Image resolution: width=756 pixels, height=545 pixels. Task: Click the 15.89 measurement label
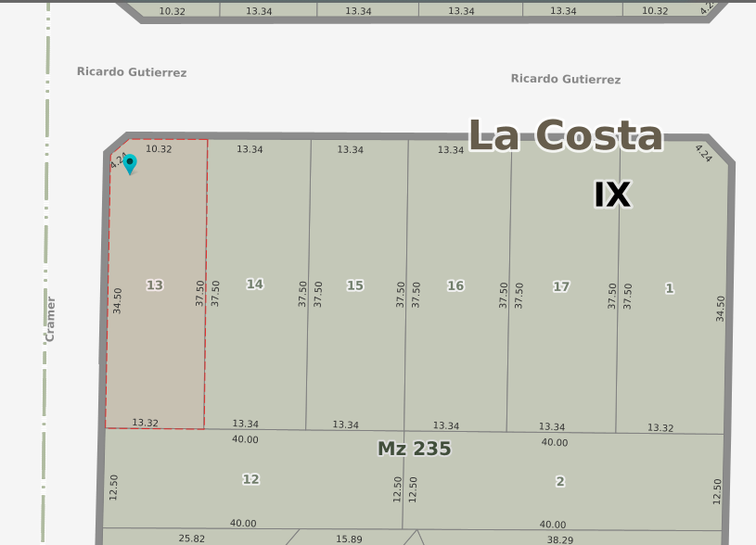tap(349, 539)
